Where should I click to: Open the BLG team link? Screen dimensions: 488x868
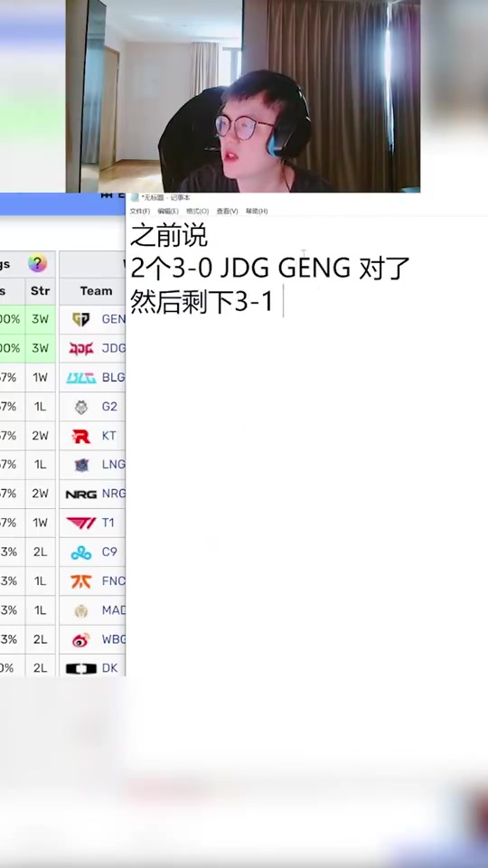pyautogui.click(x=114, y=378)
